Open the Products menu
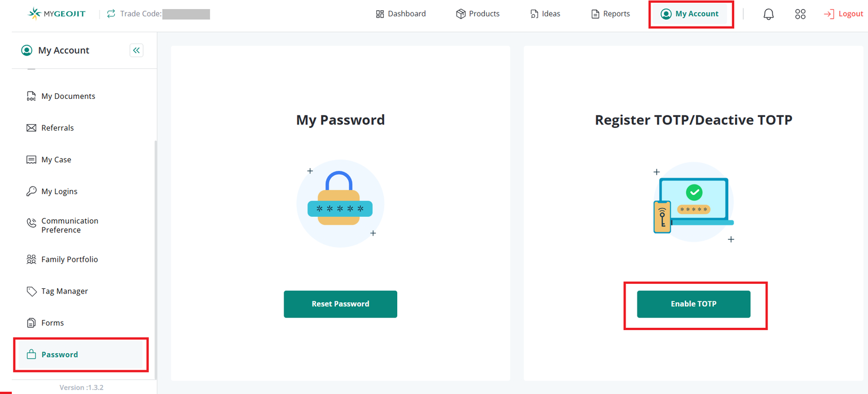Viewport: 868px width, 394px height. [478, 14]
